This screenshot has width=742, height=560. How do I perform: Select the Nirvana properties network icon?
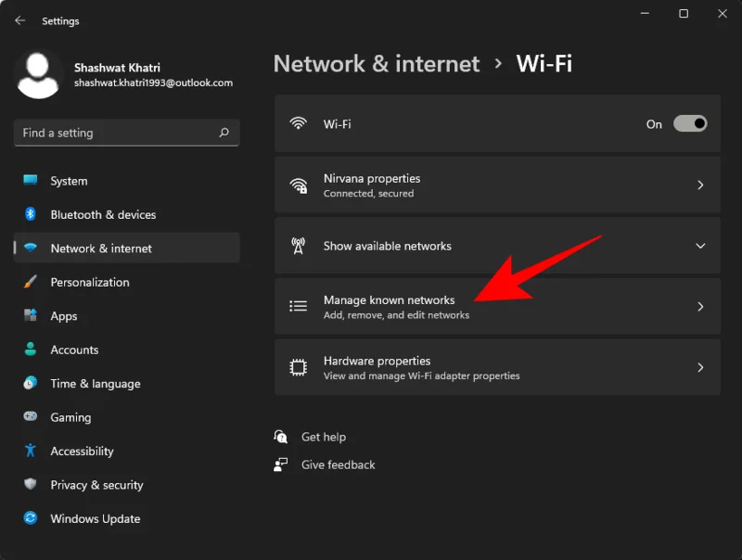(x=299, y=185)
